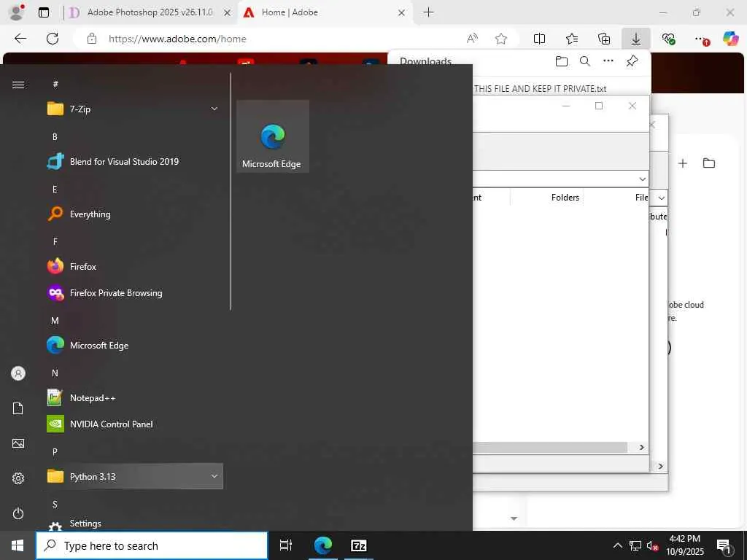
Task: Open the hamburger menu in Start
Action: [x=18, y=85]
